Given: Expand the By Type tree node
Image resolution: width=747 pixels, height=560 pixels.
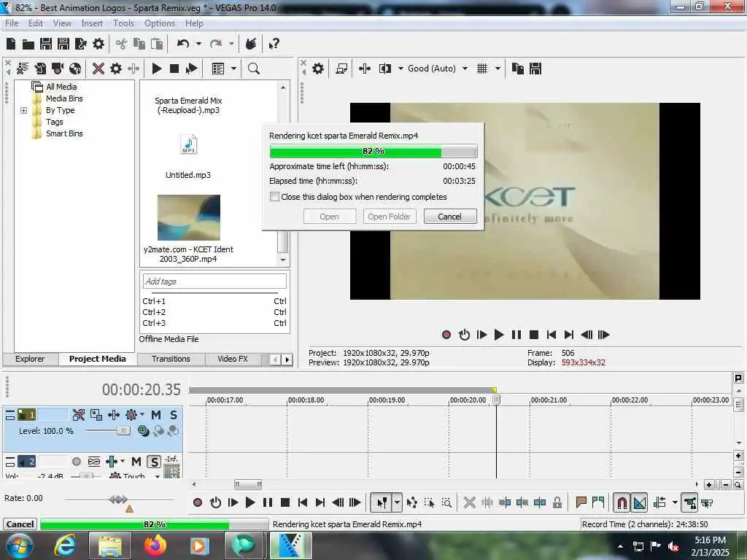Looking at the screenshot, I should [x=23, y=111].
